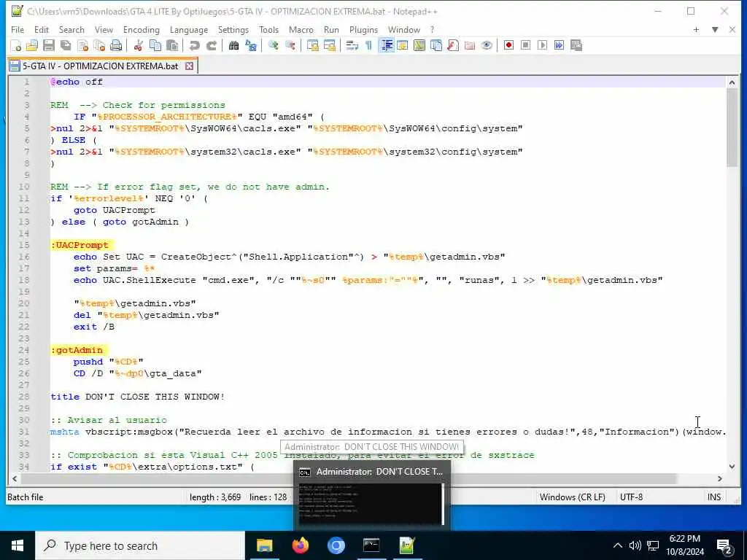
Task: Open Folder as Workspace icon
Action: (x=470, y=45)
